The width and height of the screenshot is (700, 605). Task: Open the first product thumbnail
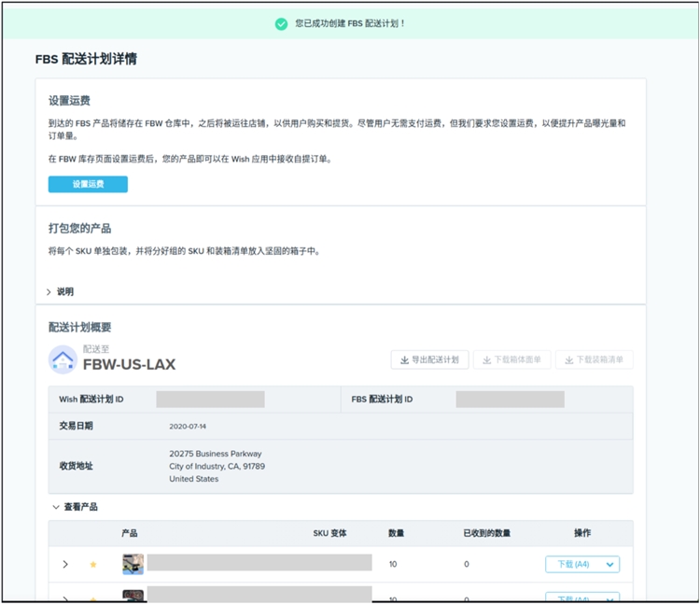tap(133, 564)
